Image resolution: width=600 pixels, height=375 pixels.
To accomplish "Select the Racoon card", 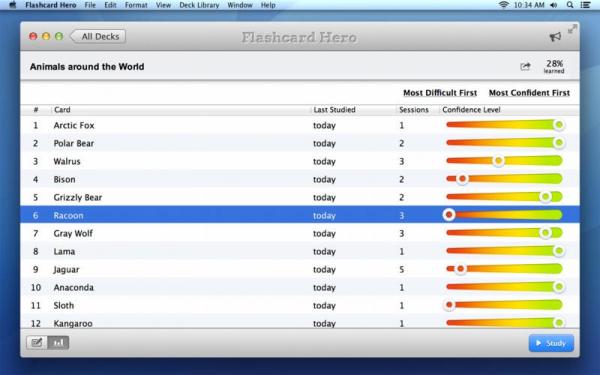I will (x=300, y=215).
